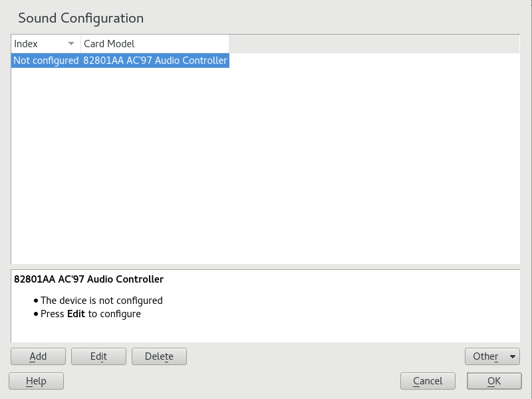Click the arrow on the Other button

point(512,356)
